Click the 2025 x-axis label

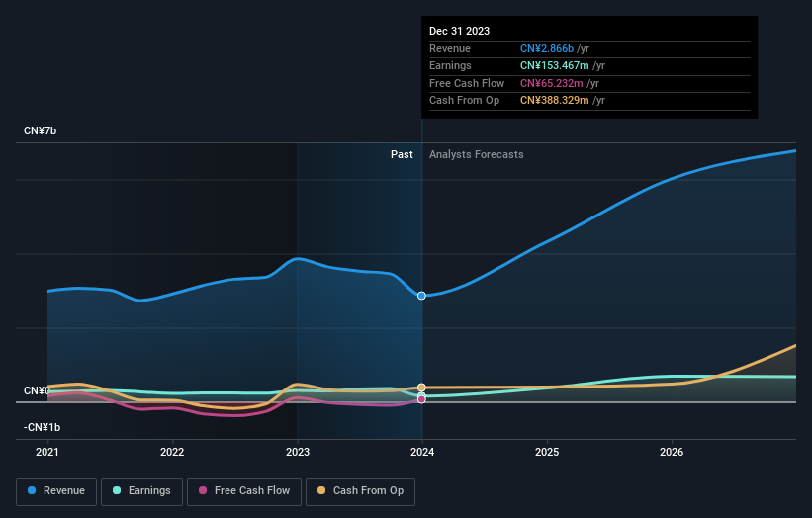[x=547, y=453]
